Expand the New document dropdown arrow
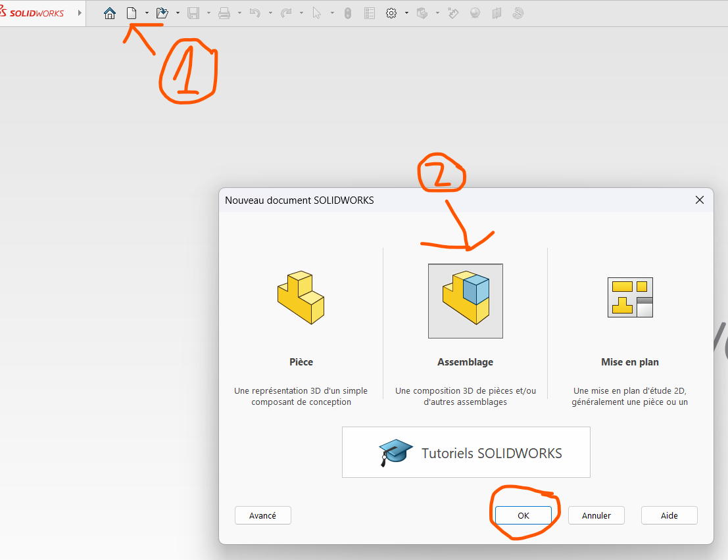Screen dimensions: 728x560 (147, 13)
